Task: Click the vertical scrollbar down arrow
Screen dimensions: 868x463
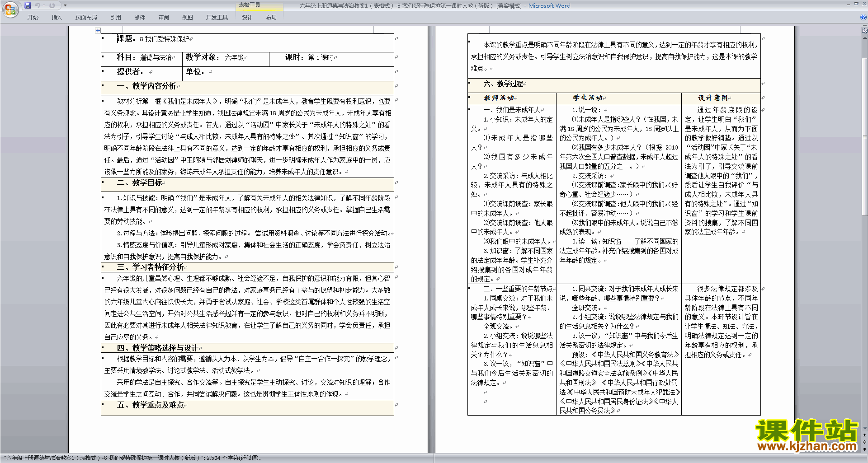Action: coord(864,428)
